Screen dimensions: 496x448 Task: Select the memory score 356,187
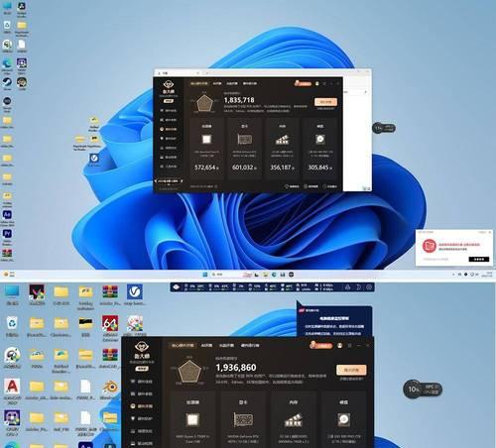point(281,168)
